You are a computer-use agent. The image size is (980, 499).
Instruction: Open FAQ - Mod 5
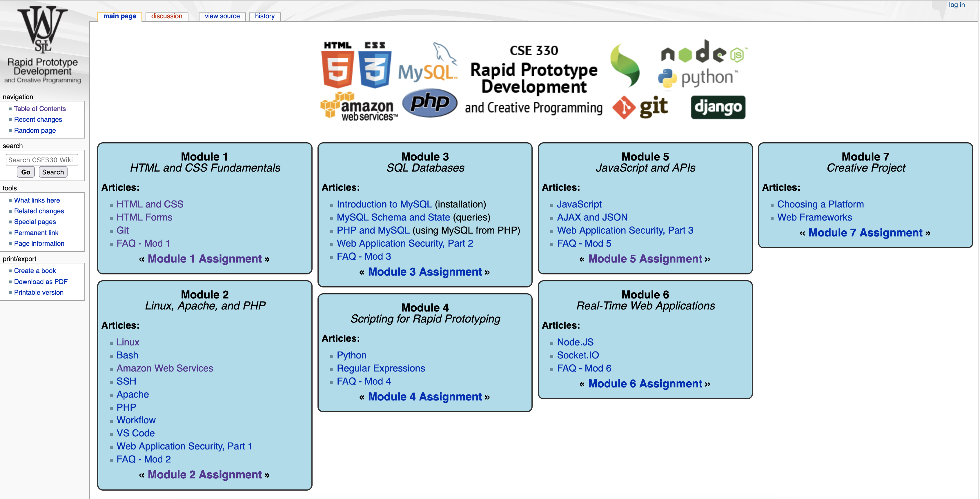[584, 243]
